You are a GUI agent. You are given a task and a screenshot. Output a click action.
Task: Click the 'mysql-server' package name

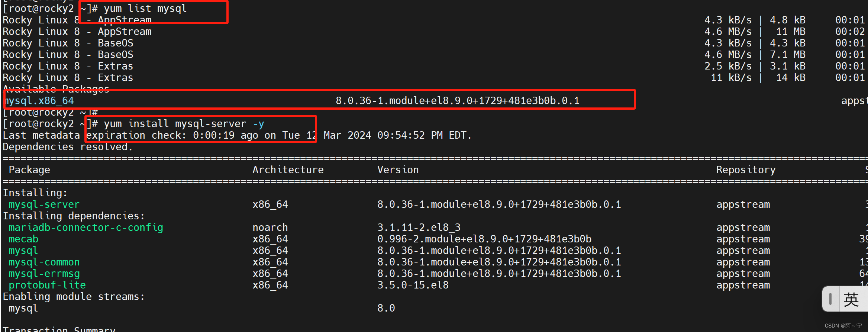click(44, 204)
